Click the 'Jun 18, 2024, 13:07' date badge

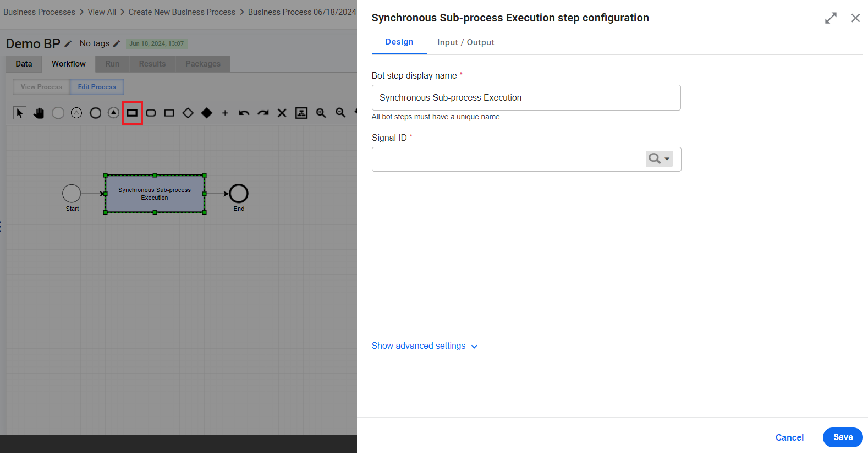click(x=156, y=43)
